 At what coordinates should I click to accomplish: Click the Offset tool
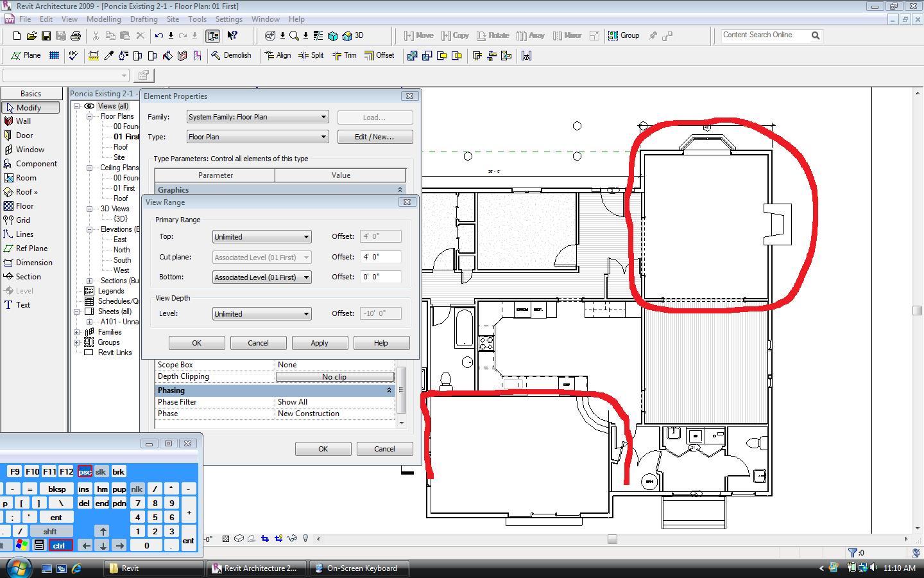(379, 55)
